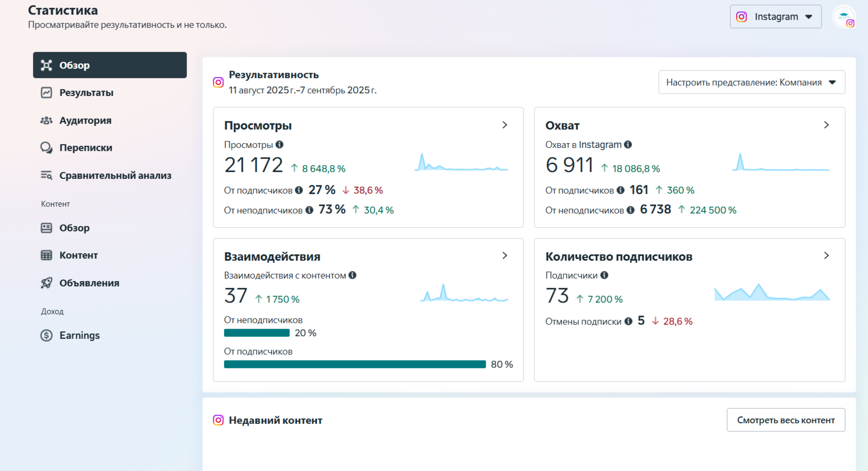The height and width of the screenshot is (471, 868).
Task: Open Количество подписчиков details chevron
Action: coord(826,256)
